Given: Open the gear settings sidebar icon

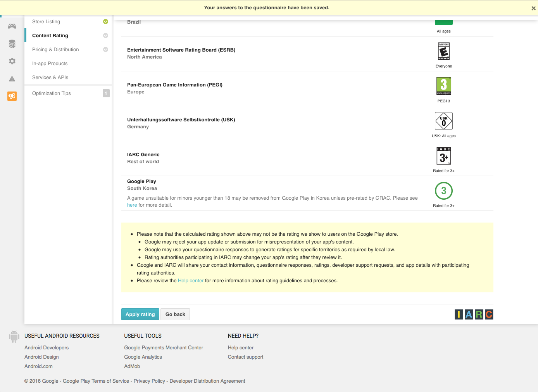Looking at the screenshot, I should click(x=12, y=61).
